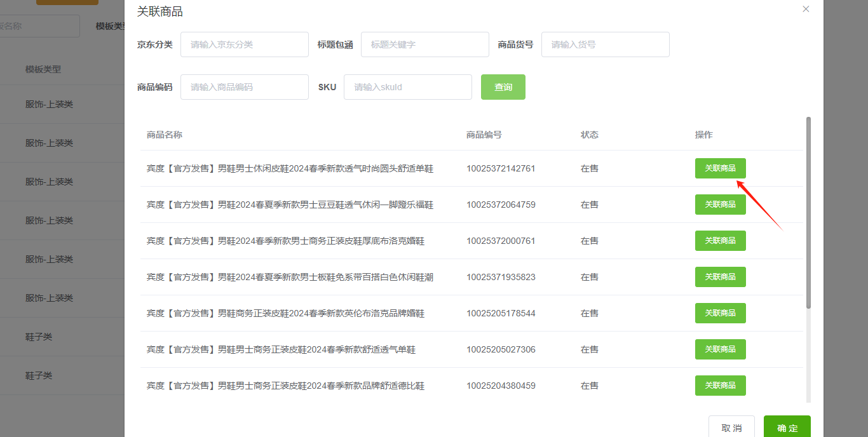Select the 商品编码 input field
This screenshot has height=437, width=868.
pos(245,87)
